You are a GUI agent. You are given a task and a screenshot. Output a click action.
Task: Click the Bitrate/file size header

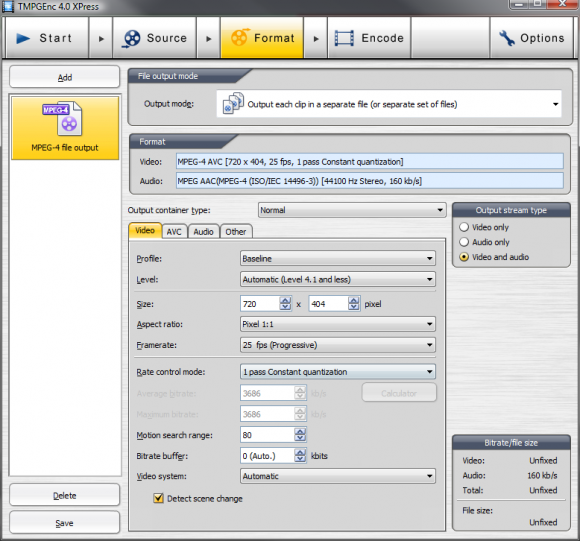coord(511,442)
